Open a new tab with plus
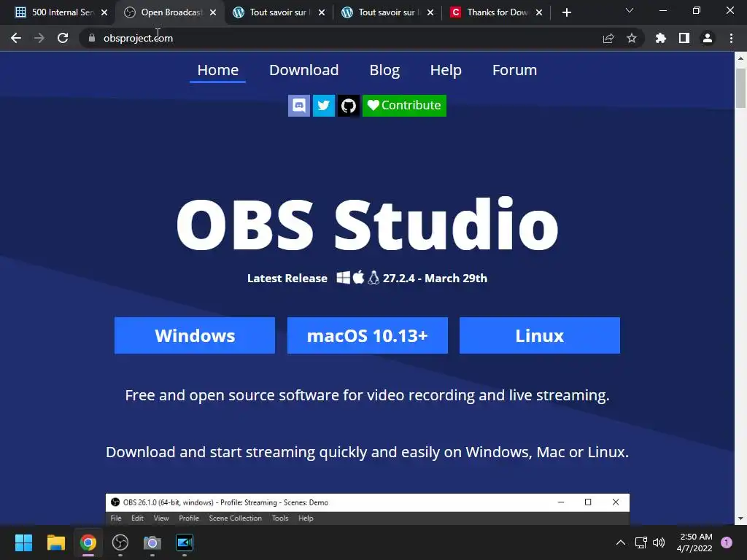The image size is (747, 560). click(566, 12)
